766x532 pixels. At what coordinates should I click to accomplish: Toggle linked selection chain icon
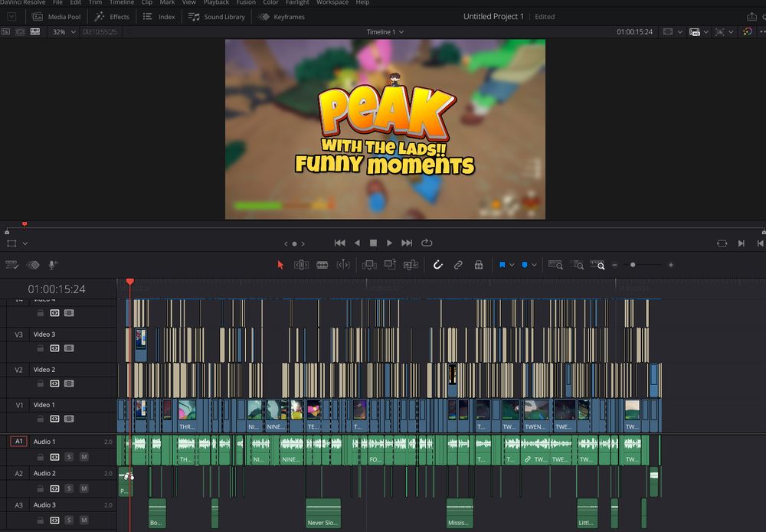458,265
